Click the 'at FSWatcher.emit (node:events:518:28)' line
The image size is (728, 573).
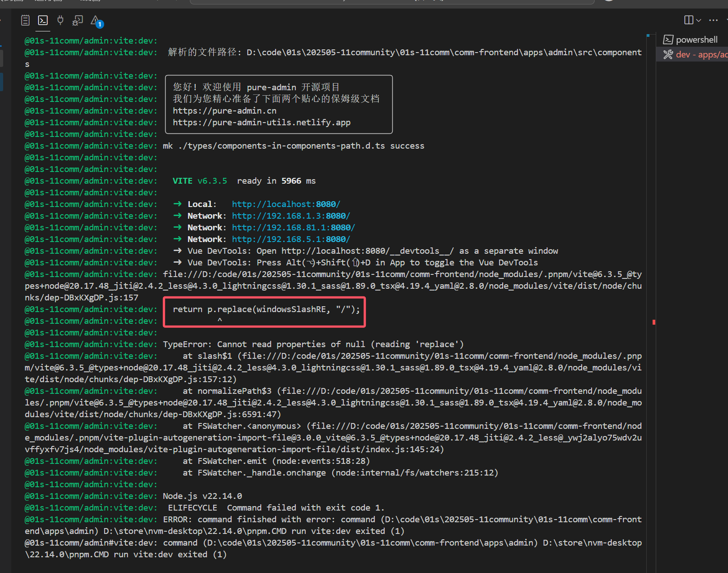(x=276, y=461)
